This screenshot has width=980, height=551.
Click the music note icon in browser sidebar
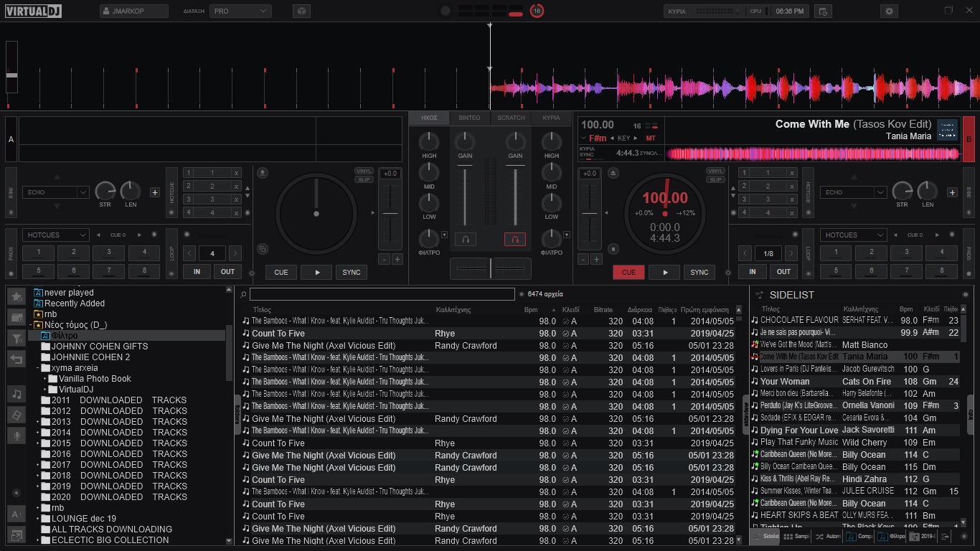(17, 393)
